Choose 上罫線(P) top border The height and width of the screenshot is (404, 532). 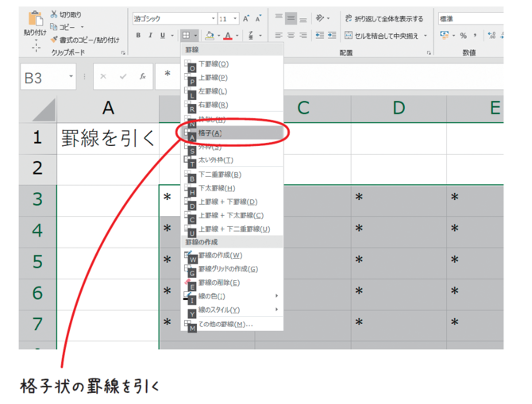point(233,78)
